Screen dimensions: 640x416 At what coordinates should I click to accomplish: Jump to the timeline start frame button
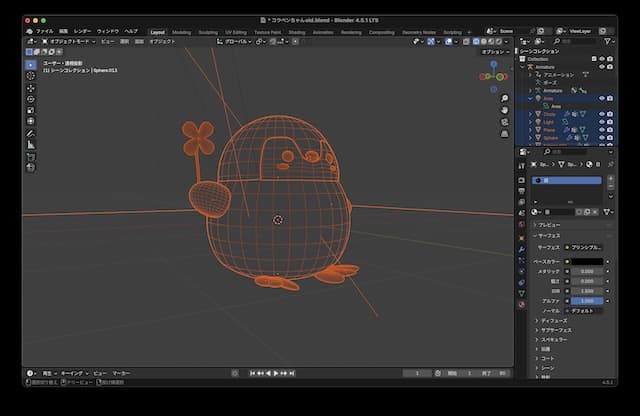252,373
